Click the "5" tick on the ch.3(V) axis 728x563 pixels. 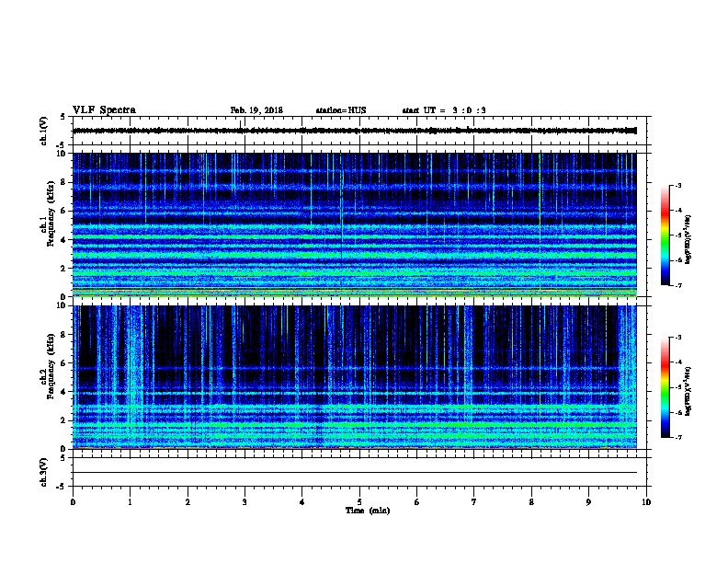coord(63,458)
